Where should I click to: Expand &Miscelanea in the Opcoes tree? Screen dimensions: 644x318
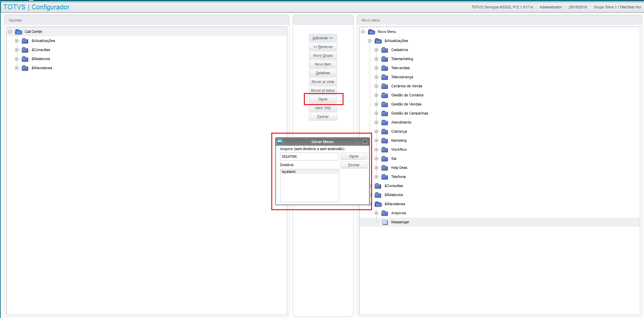pyautogui.click(x=16, y=68)
